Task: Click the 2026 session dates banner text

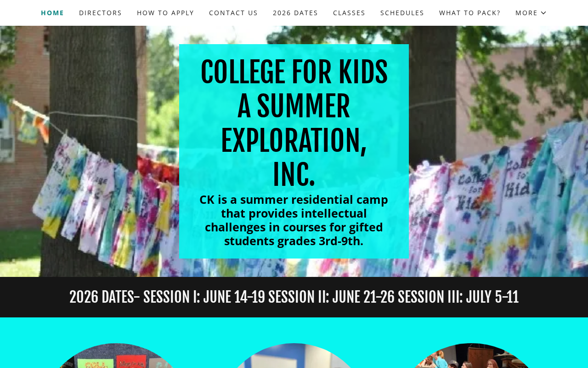Action: pyautogui.click(x=294, y=297)
